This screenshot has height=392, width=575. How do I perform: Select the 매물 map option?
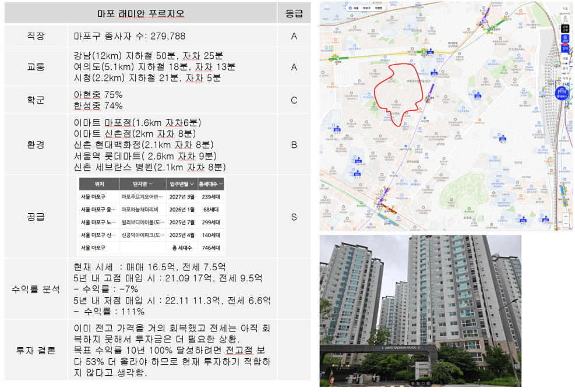click(x=565, y=59)
